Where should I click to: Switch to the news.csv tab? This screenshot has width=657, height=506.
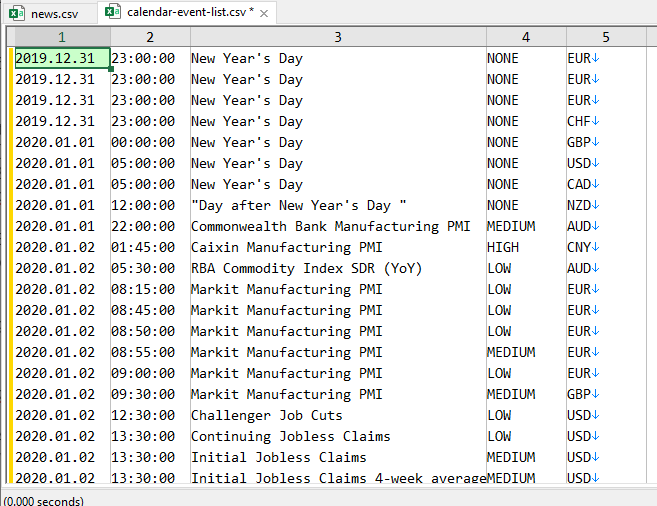tap(48, 14)
